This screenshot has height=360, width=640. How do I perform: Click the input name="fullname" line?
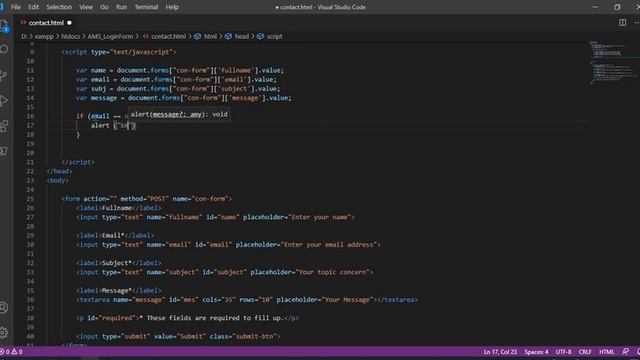click(216, 217)
